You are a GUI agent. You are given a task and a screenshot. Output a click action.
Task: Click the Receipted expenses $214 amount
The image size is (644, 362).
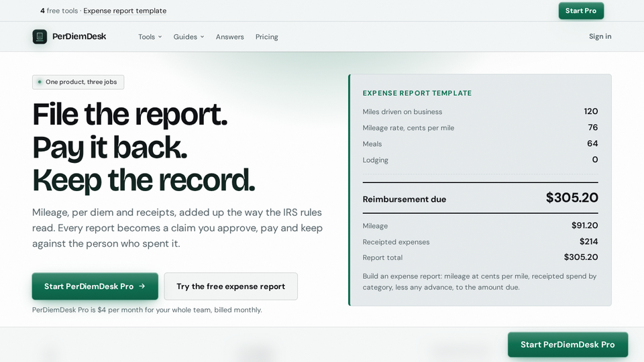(588, 241)
